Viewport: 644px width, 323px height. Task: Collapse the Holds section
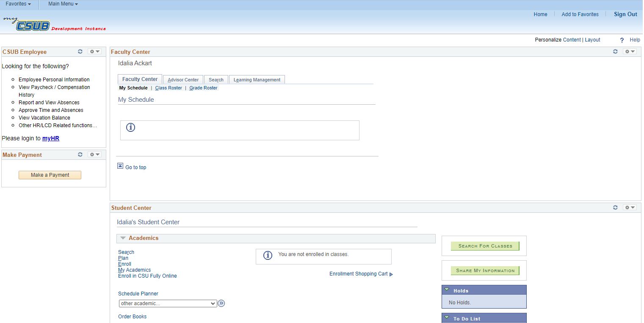pyautogui.click(x=447, y=290)
